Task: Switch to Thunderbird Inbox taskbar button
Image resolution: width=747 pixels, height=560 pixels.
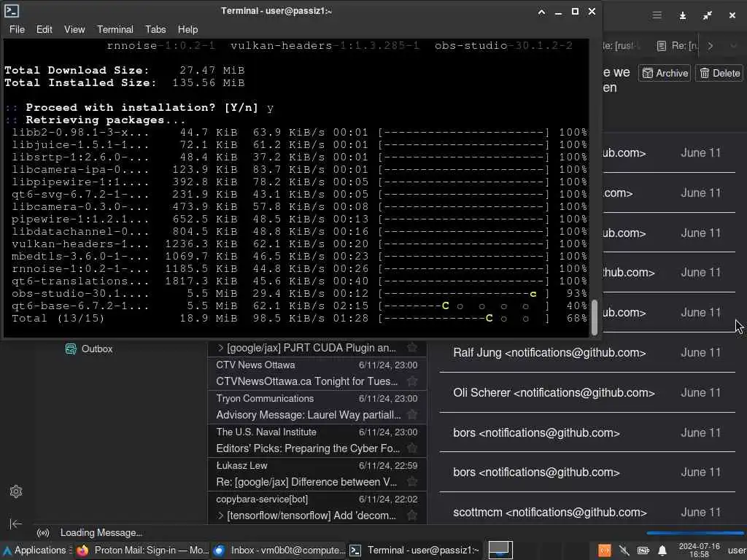Action: coord(279,550)
